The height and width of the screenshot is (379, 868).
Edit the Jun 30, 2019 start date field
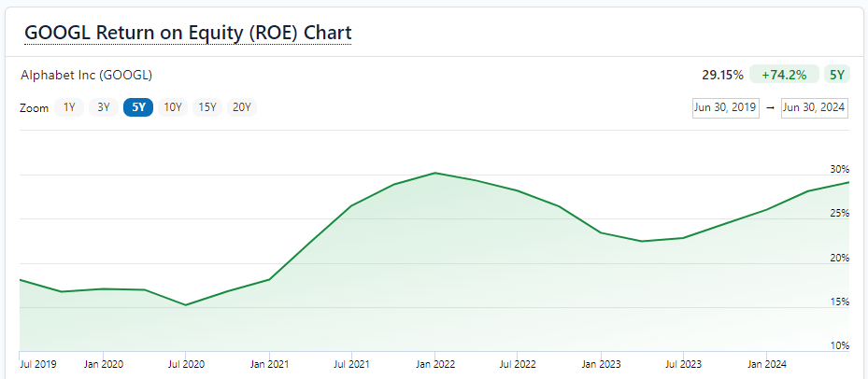pyautogui.click(x=726, y=108)
